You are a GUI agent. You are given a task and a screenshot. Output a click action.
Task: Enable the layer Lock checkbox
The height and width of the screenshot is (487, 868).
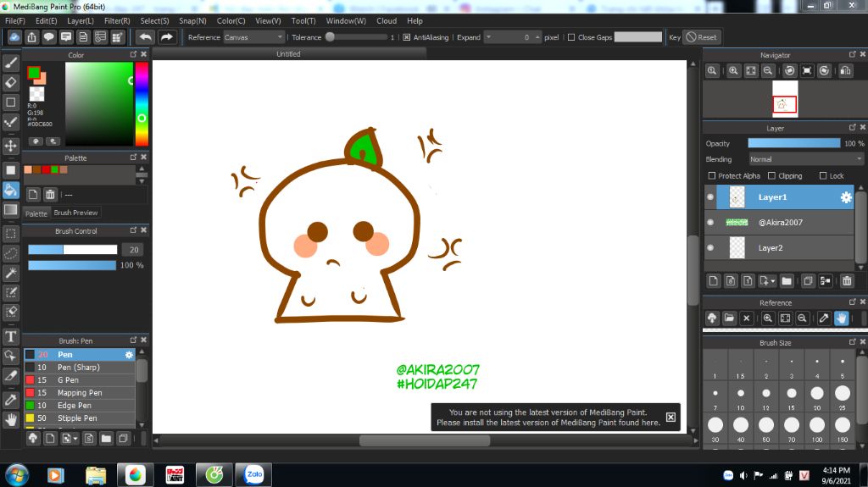[x=823, y=175]
